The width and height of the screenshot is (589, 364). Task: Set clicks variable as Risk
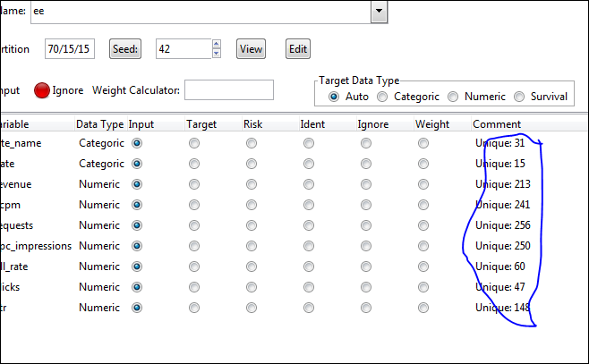[x=251, y=287]
